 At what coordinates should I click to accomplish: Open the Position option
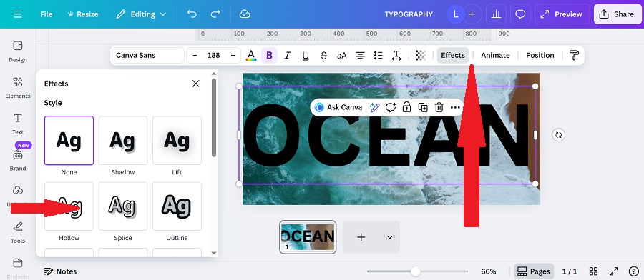coord(540,55)
